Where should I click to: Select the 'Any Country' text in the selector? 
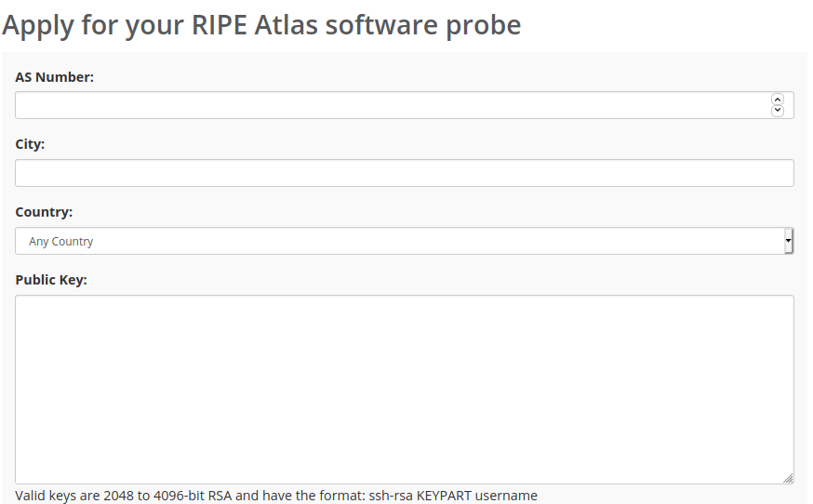coord(61,242)
